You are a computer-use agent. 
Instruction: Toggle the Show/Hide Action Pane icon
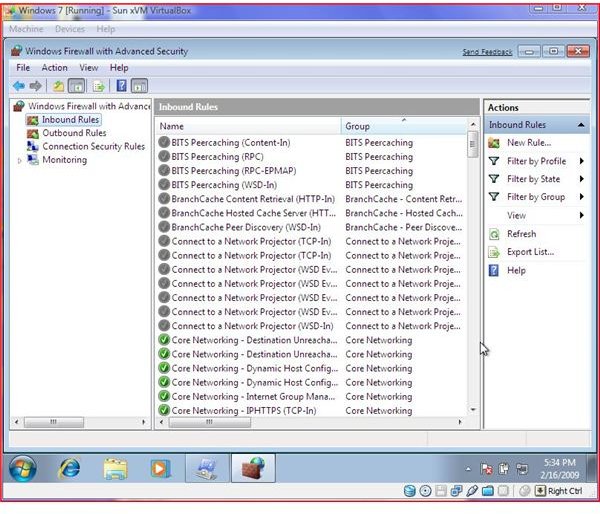tap(139, 86)
